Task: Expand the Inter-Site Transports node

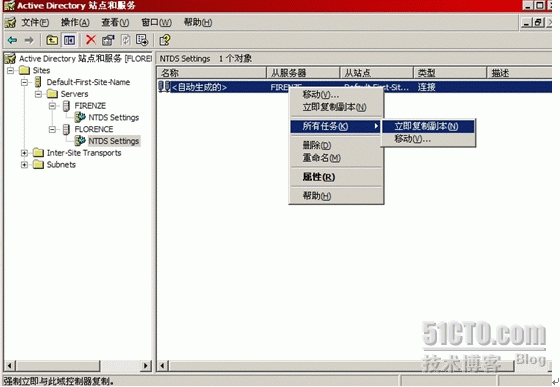Action: coord(24,153)
